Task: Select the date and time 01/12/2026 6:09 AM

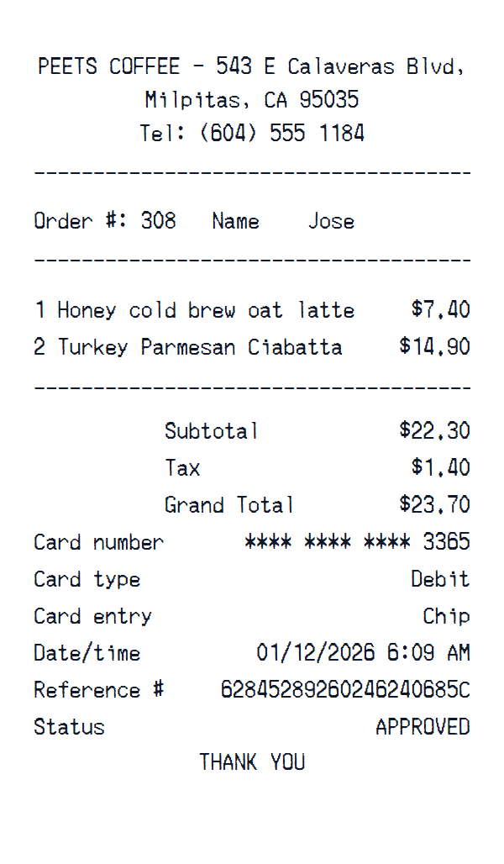Action: tap(363, 653)
